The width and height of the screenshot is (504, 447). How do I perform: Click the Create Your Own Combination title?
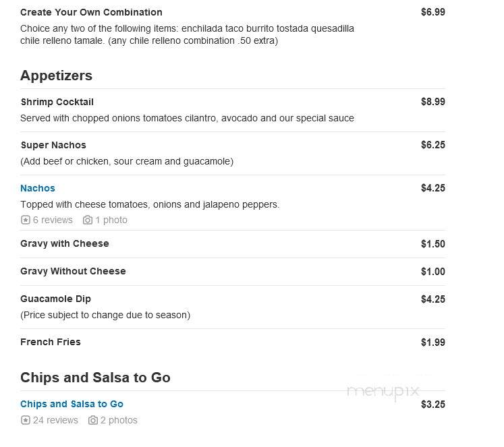(x=91, y=12)
